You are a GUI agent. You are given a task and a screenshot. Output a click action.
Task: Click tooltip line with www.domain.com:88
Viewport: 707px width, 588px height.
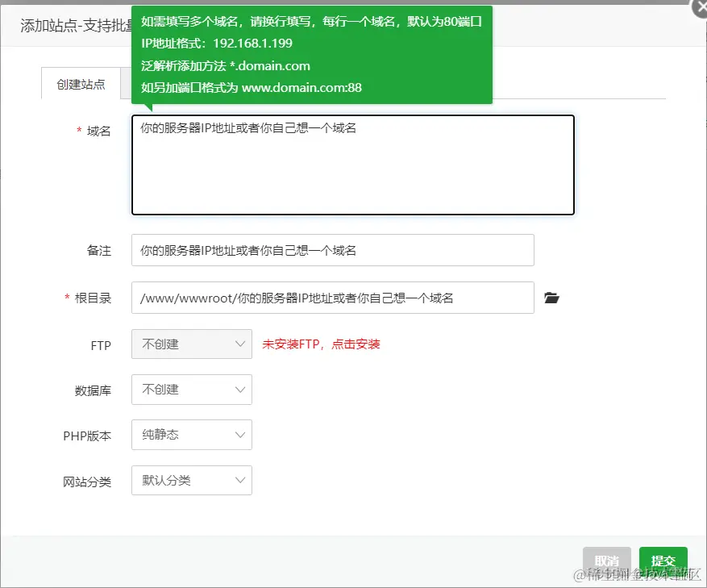coord(252,88)
